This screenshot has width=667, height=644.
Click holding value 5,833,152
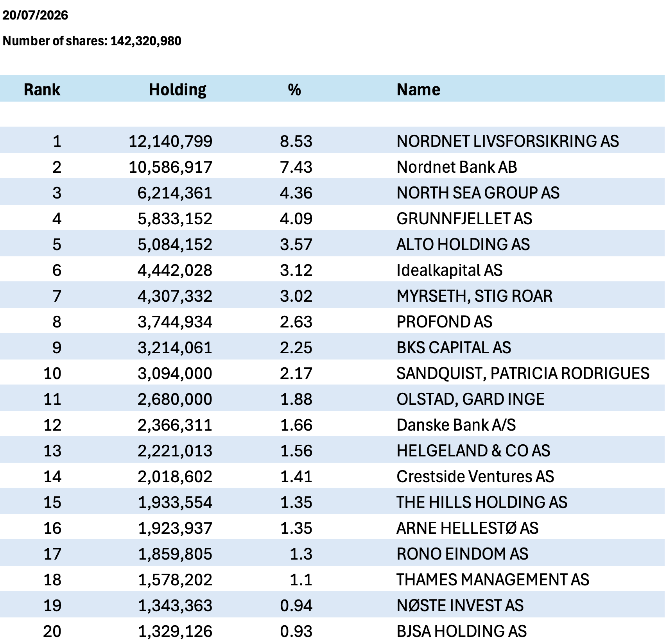(x=175, y=218)
